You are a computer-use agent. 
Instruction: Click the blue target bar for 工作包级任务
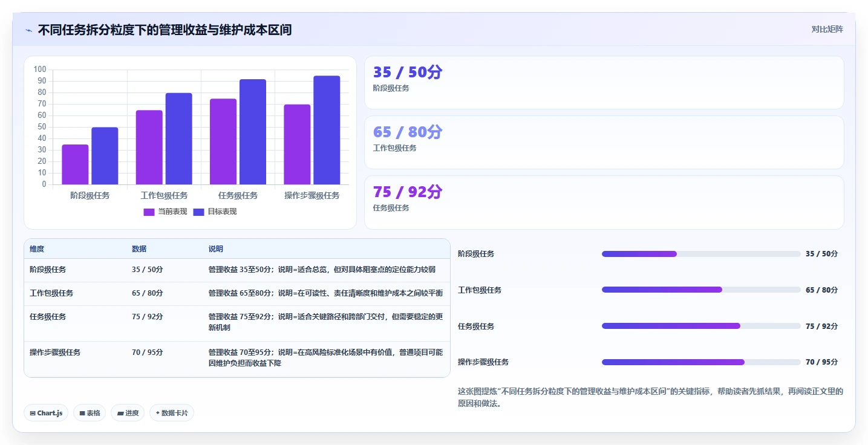pyautogui.click(x=178, y=138)
